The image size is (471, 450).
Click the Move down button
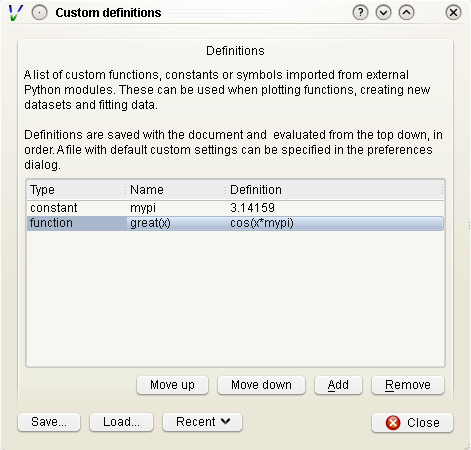[x=261, y=385]
